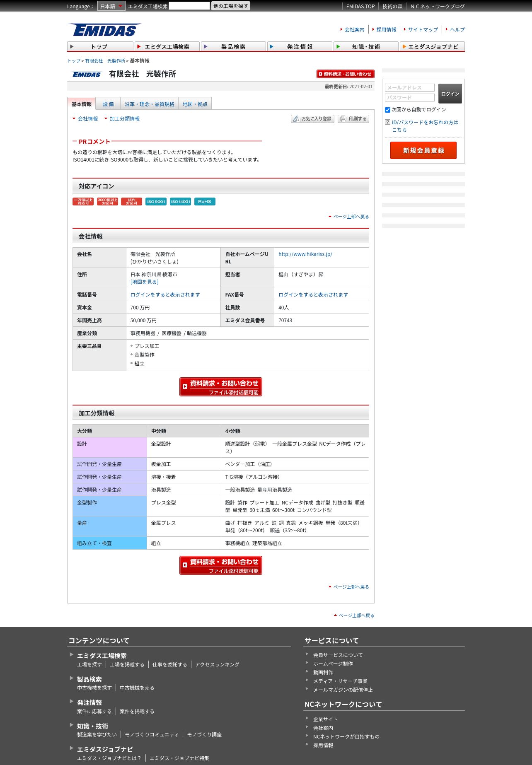
Task: Toggle 次回から自動でログイン checkbox
Action: [x=388, y=110]
